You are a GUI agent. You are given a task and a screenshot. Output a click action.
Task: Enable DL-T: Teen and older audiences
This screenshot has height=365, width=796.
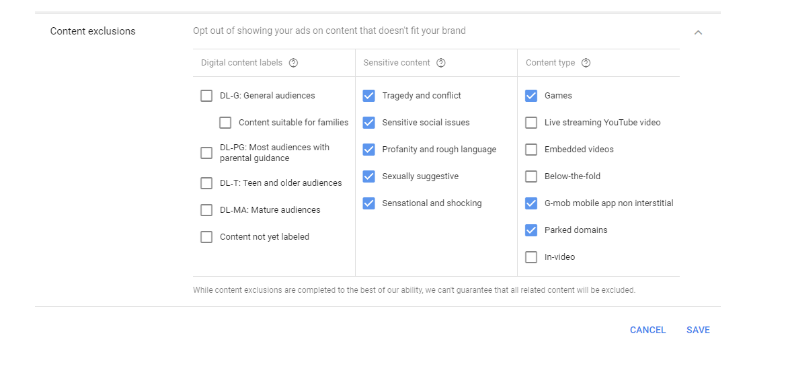[206, 183]
